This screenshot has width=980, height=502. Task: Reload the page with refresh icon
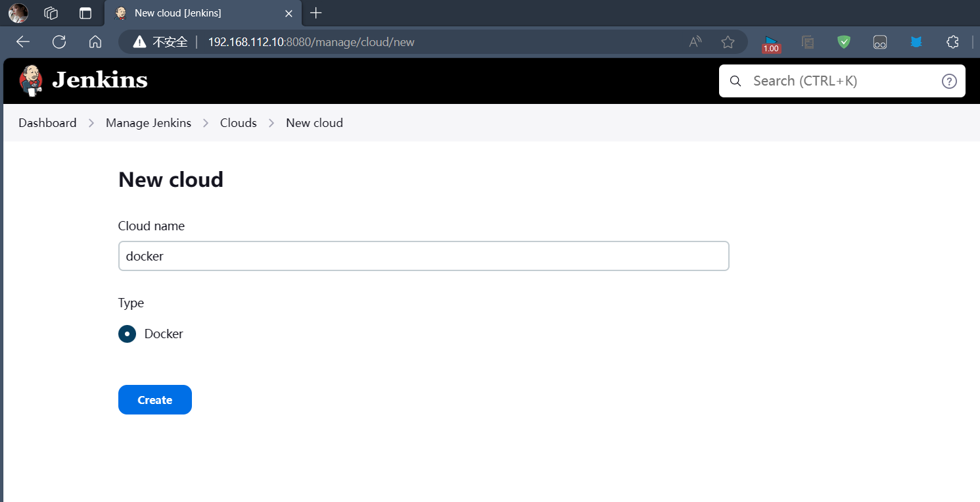(x=59, y=42)
